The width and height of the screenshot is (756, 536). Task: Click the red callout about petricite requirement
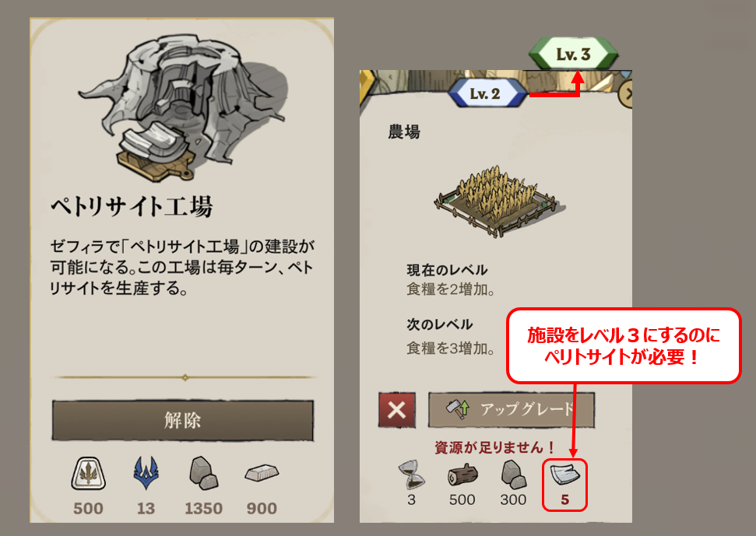coord(624,345)
